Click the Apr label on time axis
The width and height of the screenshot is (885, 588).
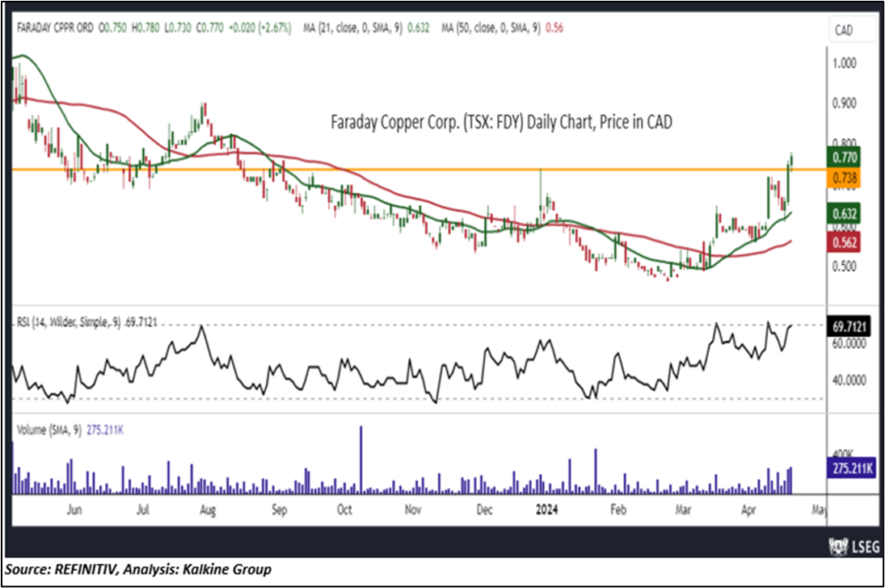748,510
